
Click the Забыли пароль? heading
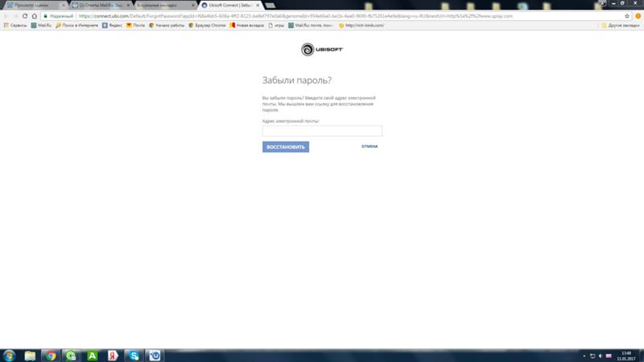296,80
